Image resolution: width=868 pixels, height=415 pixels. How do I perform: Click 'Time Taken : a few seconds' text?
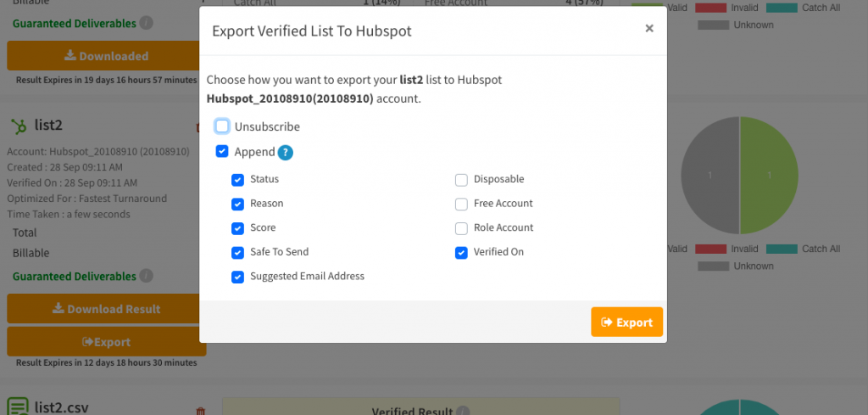(69, 214)
